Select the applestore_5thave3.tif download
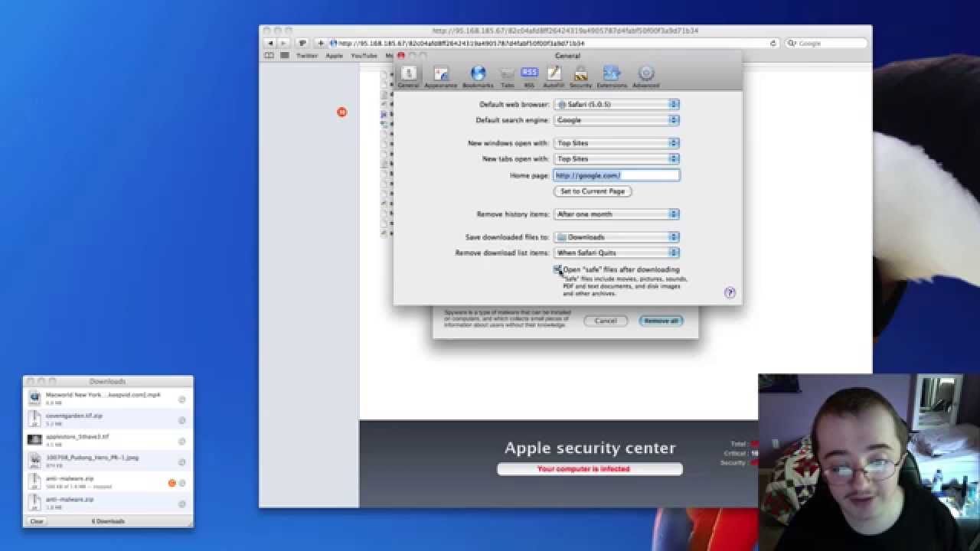 (107, 440)
